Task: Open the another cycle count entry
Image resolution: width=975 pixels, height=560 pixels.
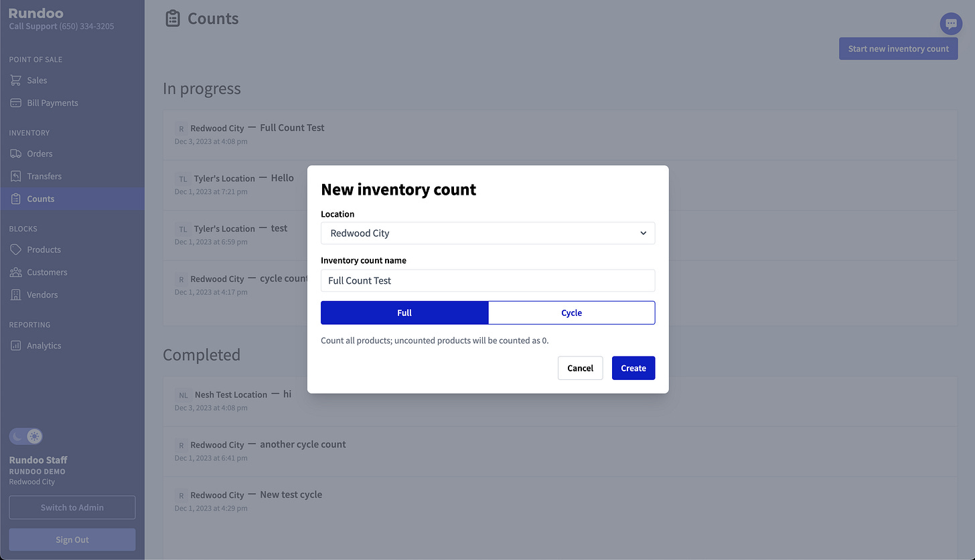Action: tap(560, 451)
